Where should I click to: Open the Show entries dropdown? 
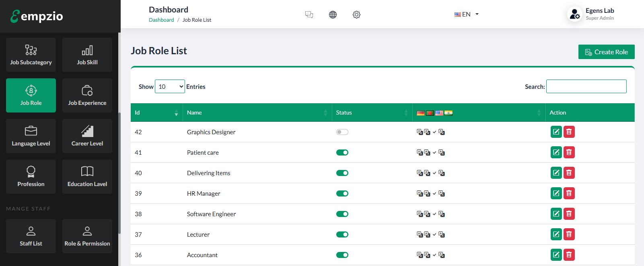170,86
